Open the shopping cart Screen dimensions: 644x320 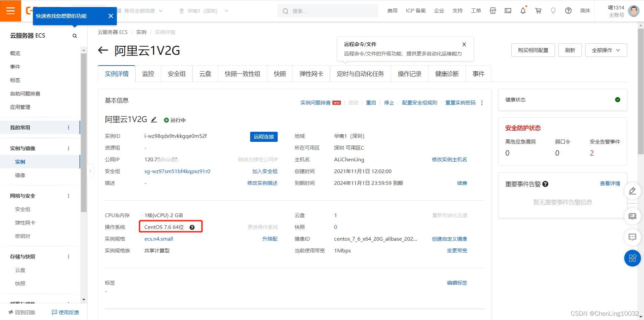[x=538, y=11]
